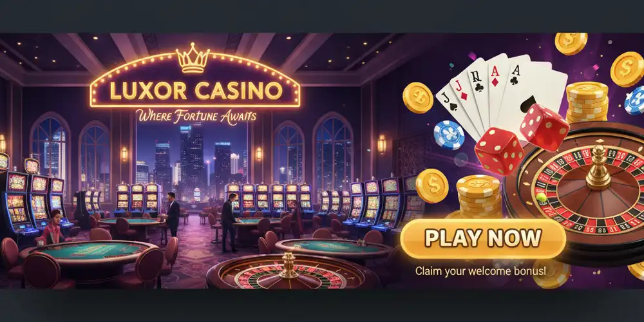Click the LUXOR CASINO neon sign
The image size is (644, 322).
point(196,90)
